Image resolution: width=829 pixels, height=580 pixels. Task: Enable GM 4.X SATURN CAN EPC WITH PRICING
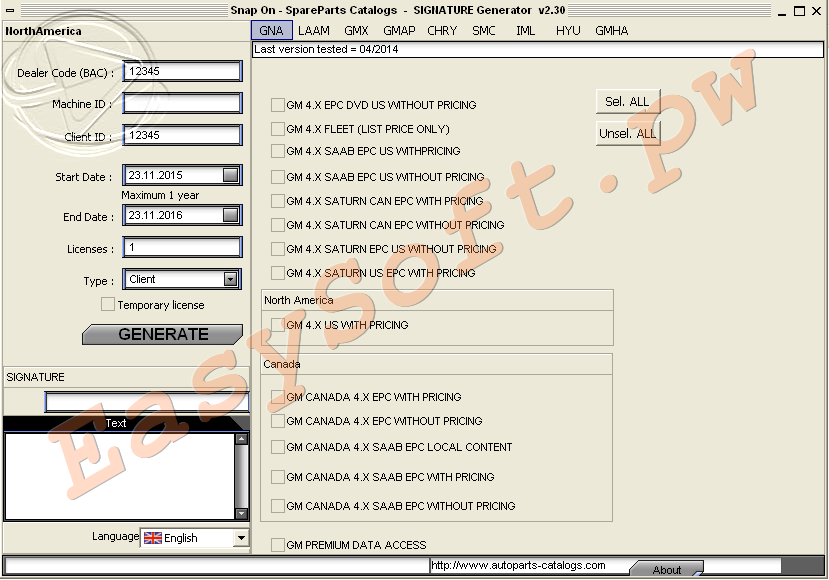click(278, 201)
